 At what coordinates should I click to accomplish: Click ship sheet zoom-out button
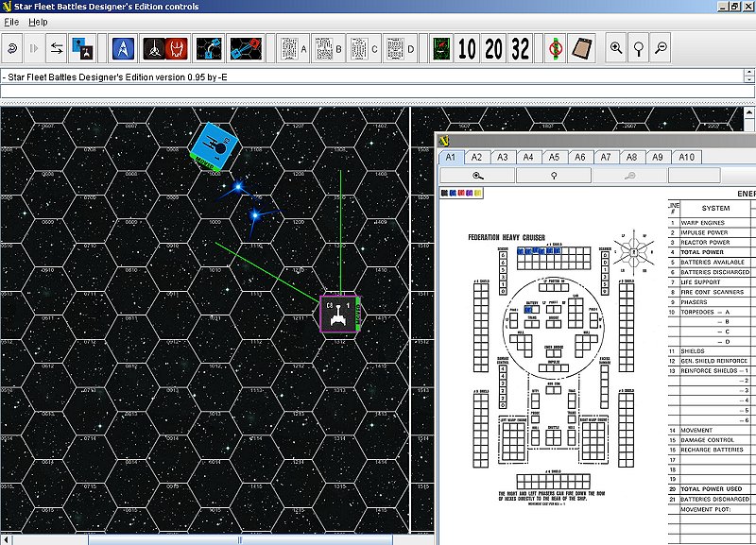tap(629, 176)
